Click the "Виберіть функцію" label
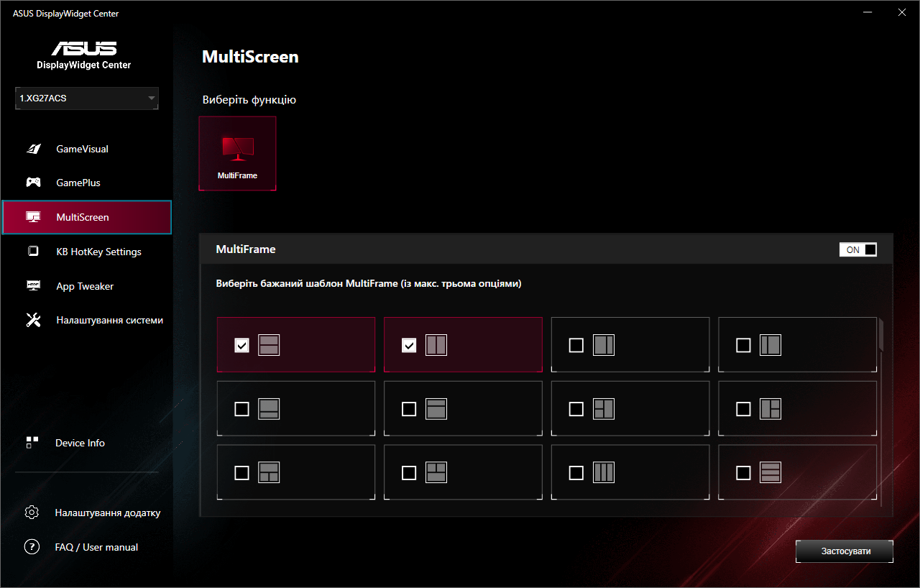Screen dimensions: 920x588 pos(249,100)
